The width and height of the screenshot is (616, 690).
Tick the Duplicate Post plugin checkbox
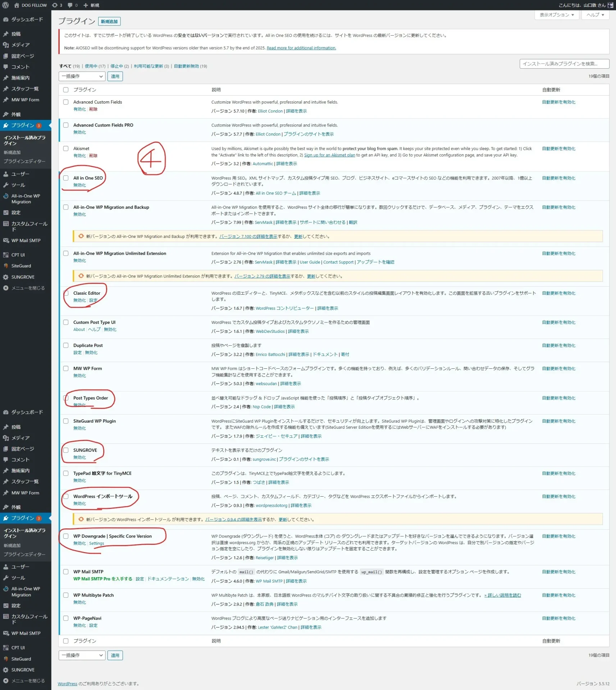[x=66, y=345]
